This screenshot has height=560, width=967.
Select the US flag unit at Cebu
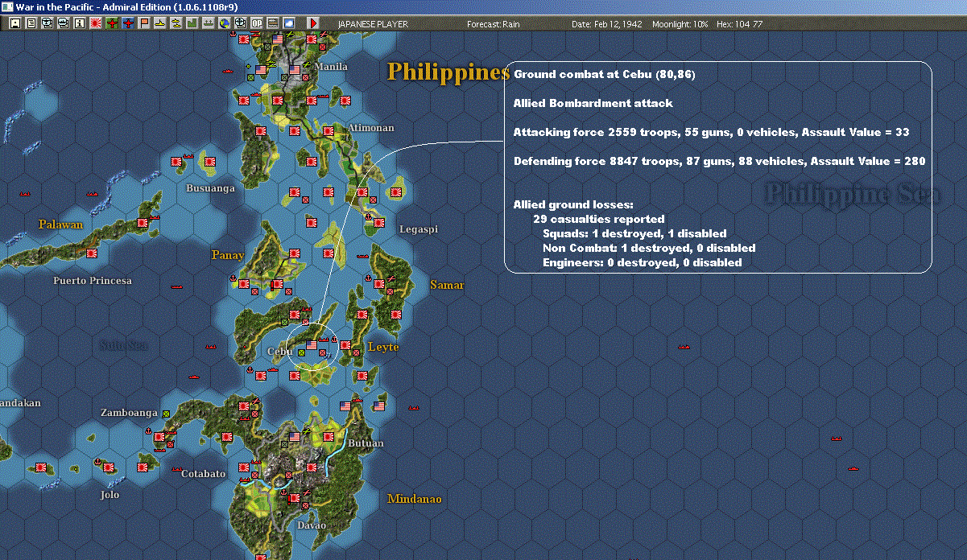(312, 344)
